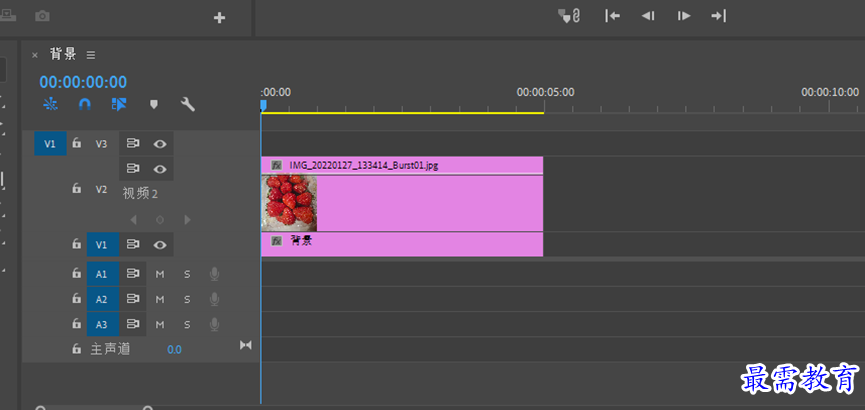
Task: Open the Button Editor plus icon
Action: [x=220, y=18]
